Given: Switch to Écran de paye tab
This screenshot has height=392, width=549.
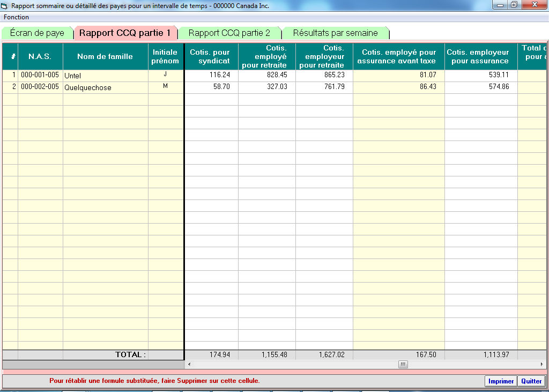Looking at the screenshot, I should [37, 33].
